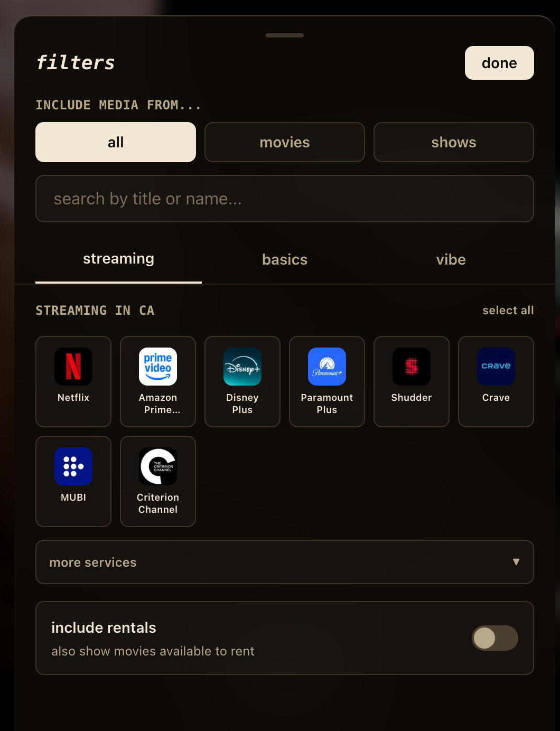Viewport: 560px width, 731px height.
Task: Select the Disney Plus service icon
Action: pyautogui.click(x=242, y=367)
